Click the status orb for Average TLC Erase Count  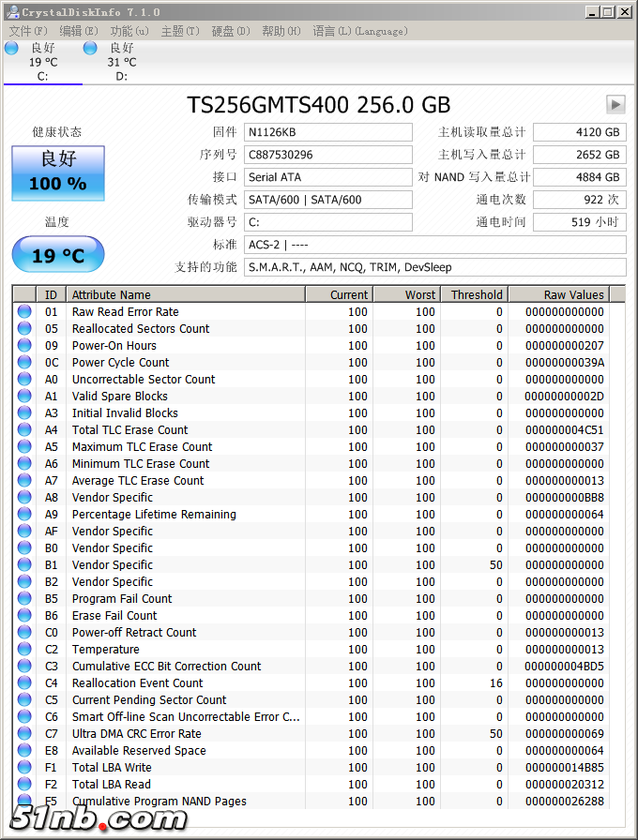(x=24, y=480)
